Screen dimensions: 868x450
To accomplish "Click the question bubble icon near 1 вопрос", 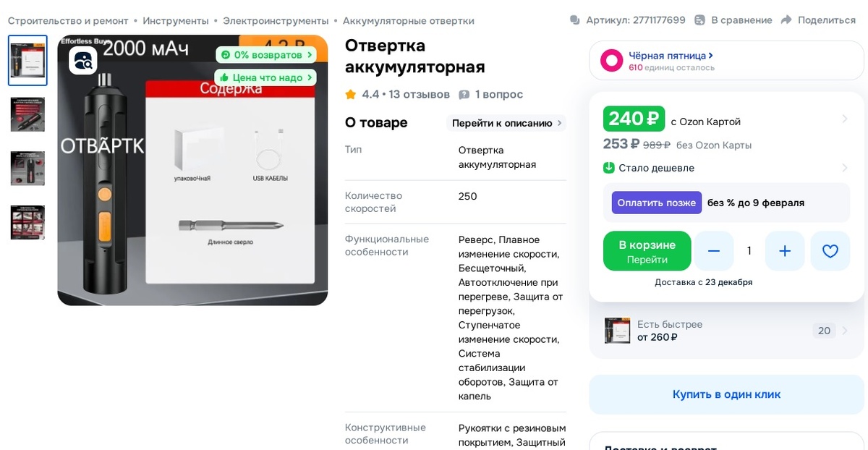I will 464,95.
